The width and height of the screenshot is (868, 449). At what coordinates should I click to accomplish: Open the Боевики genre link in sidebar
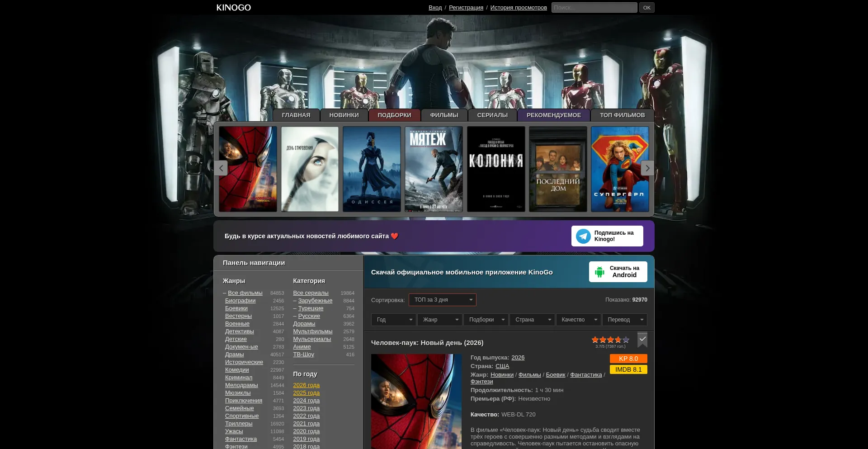[236, 308]
